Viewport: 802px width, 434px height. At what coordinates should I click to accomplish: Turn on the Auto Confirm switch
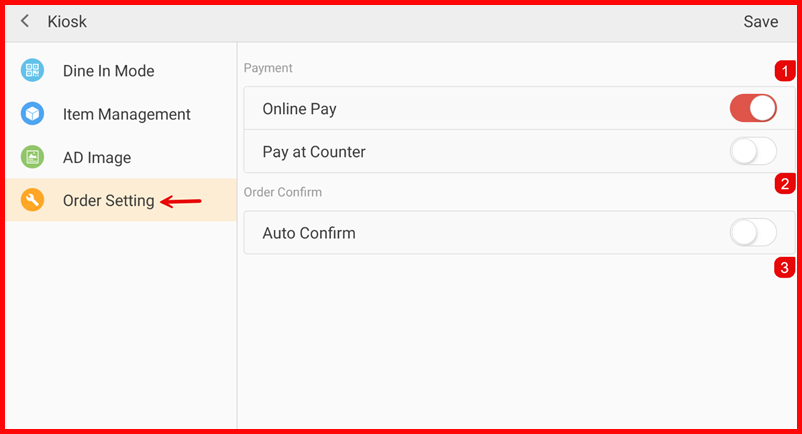coord(753,233)
